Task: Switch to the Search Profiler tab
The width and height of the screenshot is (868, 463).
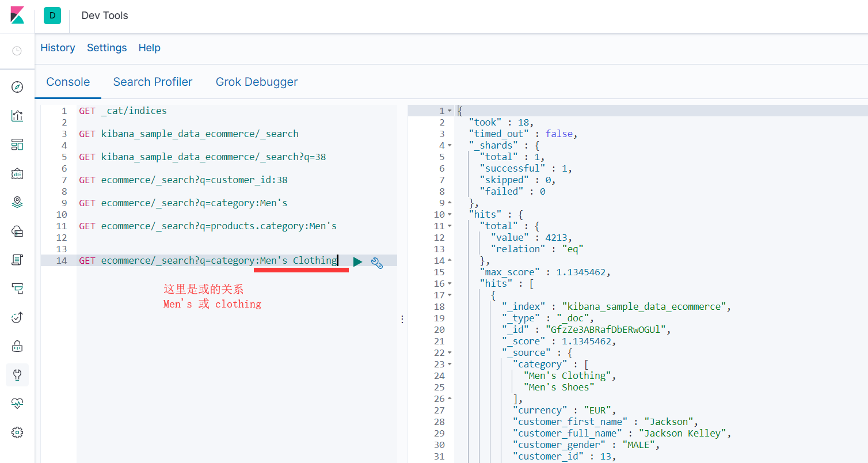Action: coord(153,82)
